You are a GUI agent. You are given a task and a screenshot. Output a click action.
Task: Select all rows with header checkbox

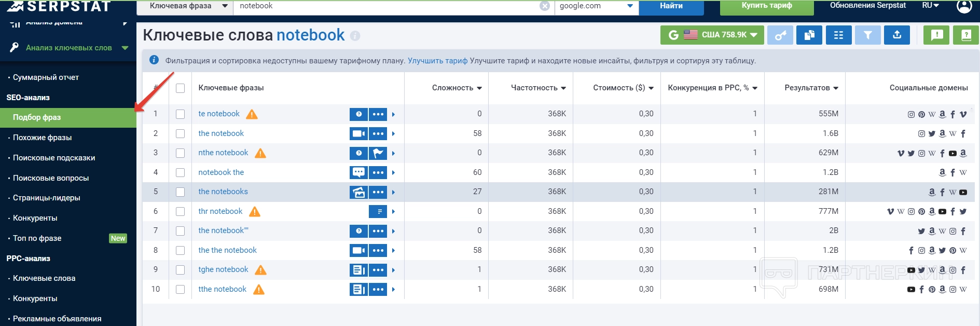(x=180, y=88)
